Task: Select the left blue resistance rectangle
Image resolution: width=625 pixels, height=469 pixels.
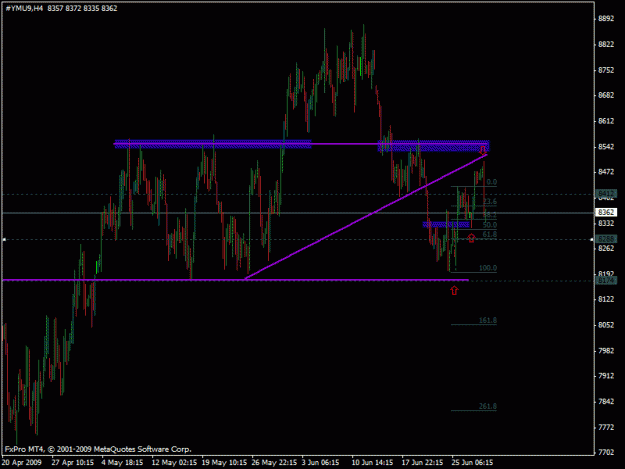Action: (213, 144)
